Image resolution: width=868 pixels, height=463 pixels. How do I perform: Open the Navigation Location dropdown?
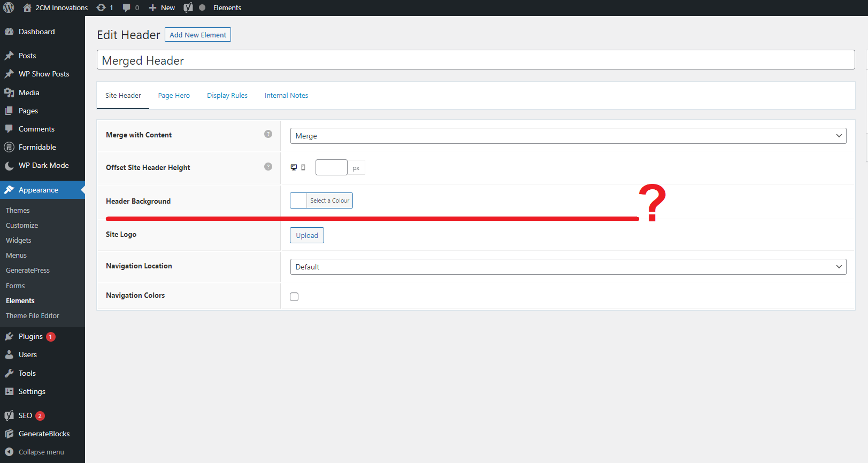pos(568,267)
